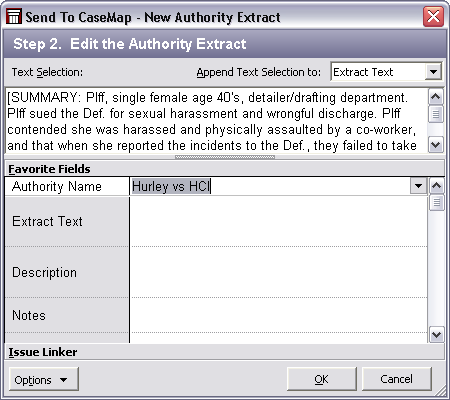450x400 pixels.
Task: Click into the Authority Name field
Action: point(270,186)
